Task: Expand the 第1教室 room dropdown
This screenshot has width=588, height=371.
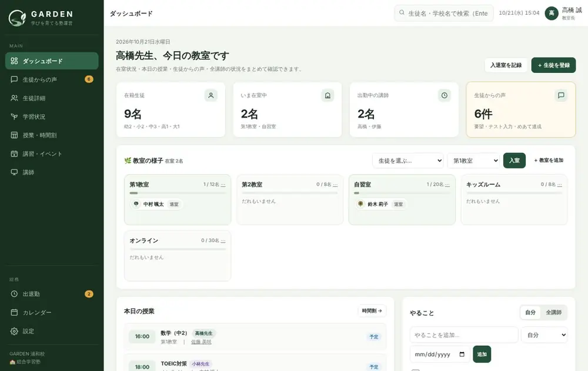Action: (x=473, y=161)
